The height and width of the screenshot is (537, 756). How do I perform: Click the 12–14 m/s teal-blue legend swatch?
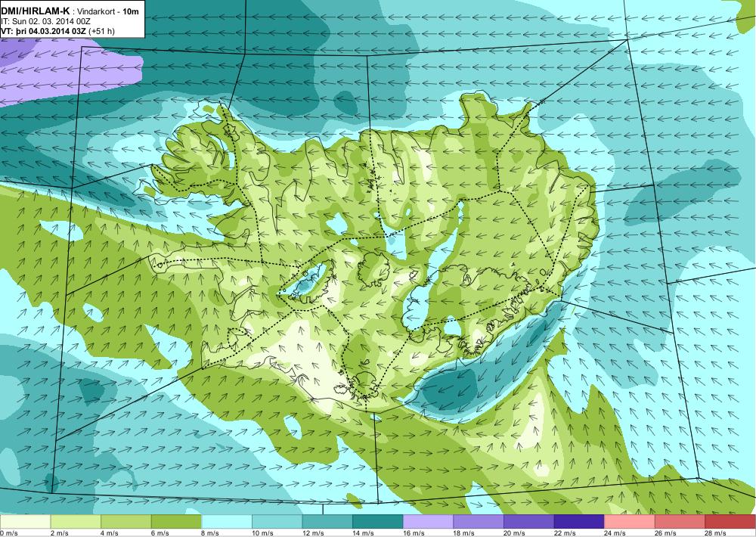click(327, 522)
